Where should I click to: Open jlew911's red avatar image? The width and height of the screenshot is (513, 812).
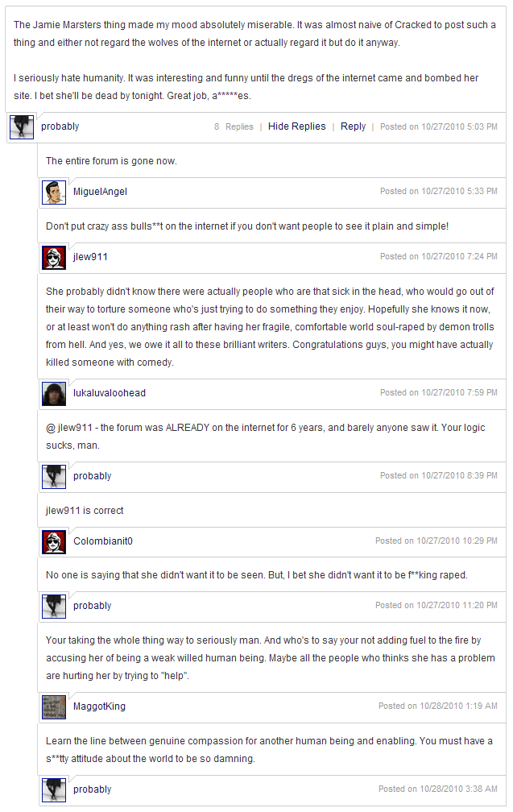tap(54, 257)
